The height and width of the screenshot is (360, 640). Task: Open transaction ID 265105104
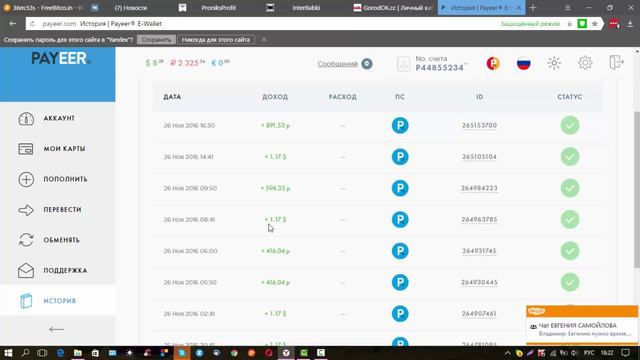[x=479, y=157]
